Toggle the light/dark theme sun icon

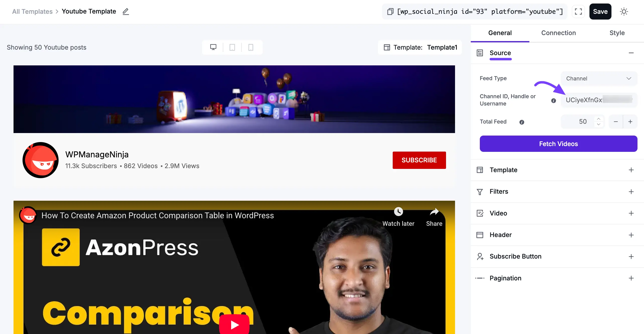click(624, 12)
